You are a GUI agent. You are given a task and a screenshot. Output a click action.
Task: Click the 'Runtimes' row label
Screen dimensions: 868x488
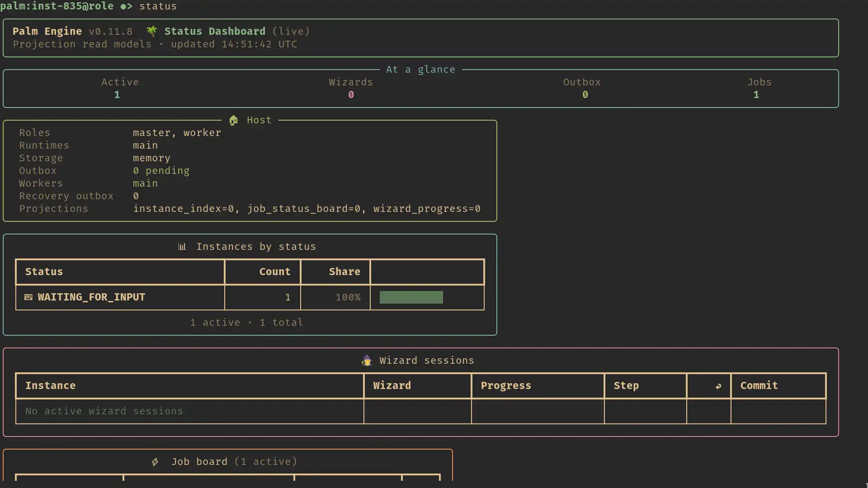click(x=44, y=145)
